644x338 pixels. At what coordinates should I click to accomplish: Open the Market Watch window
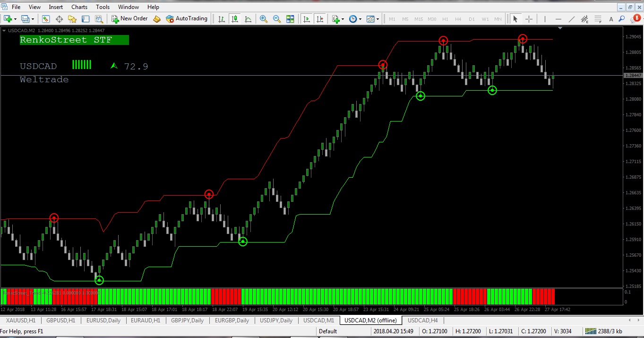click(46, 19)
